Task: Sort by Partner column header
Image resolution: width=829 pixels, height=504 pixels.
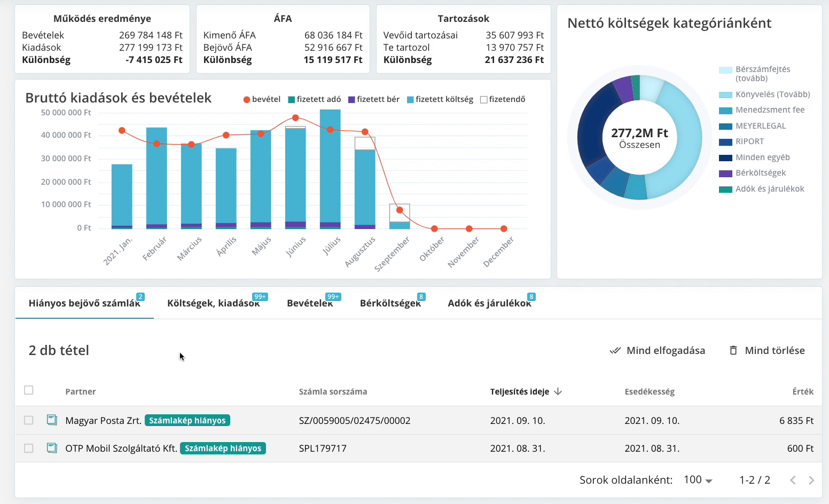Action: point(81,391)
